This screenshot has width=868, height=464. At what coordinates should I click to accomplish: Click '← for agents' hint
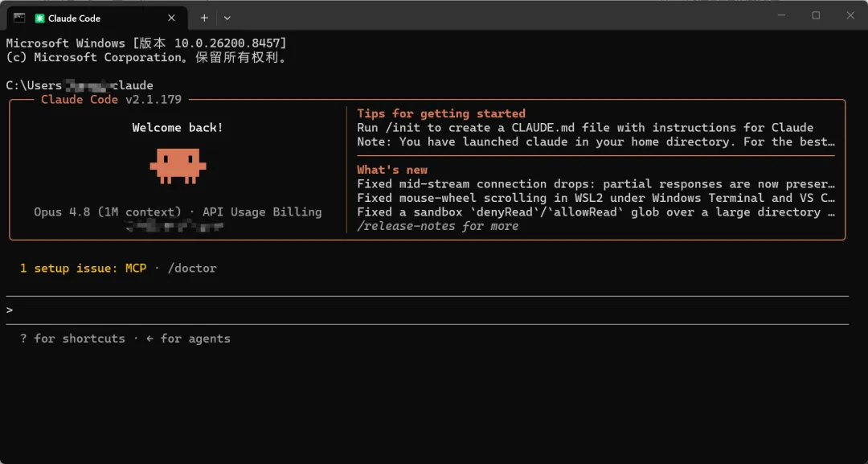(188, 339)
